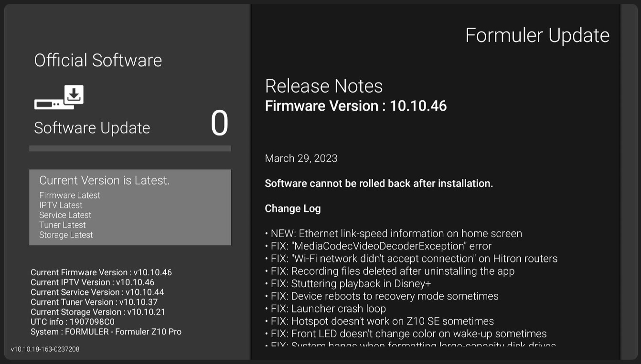Image resolution: width=641 pixels, height=364 pixels.
Task: Click the Formuler Update title
Action: pyautogui.click(x=537, y=35)
